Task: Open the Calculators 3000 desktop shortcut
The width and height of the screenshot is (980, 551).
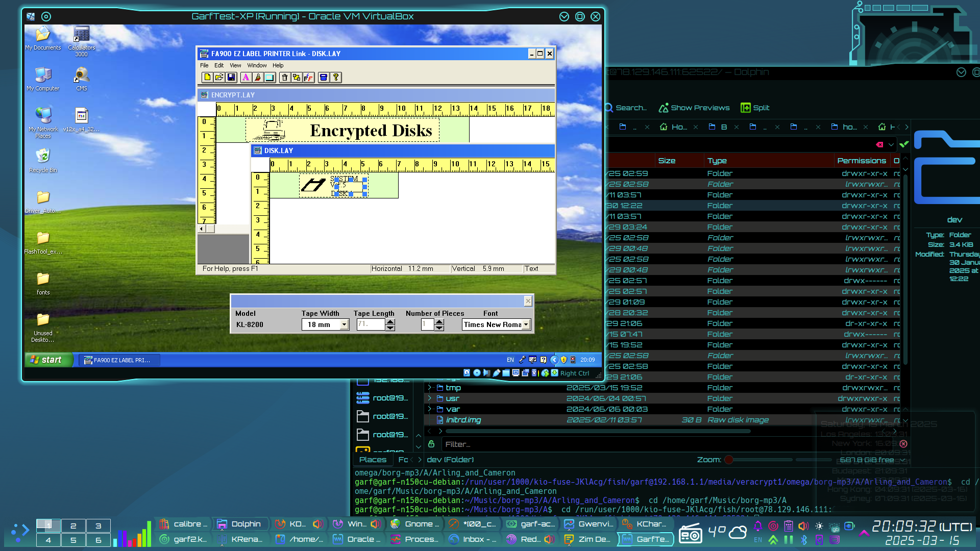Action: click(82, 42)
